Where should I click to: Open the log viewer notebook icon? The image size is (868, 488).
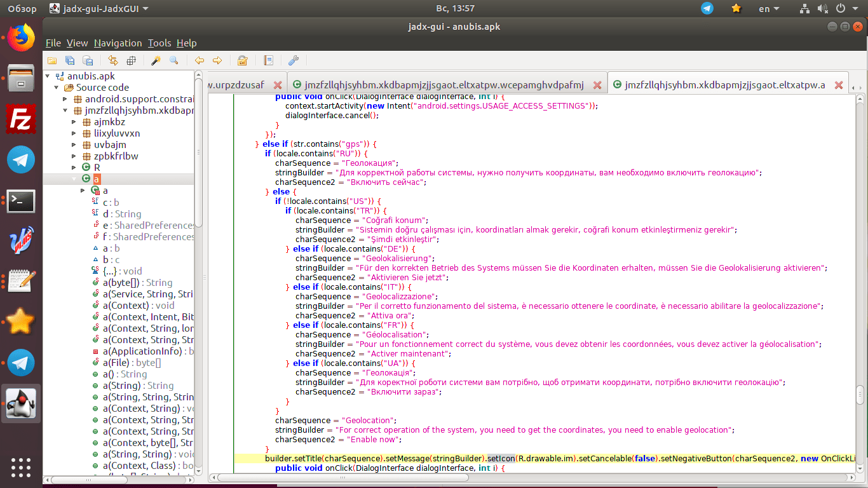point(269,61)
